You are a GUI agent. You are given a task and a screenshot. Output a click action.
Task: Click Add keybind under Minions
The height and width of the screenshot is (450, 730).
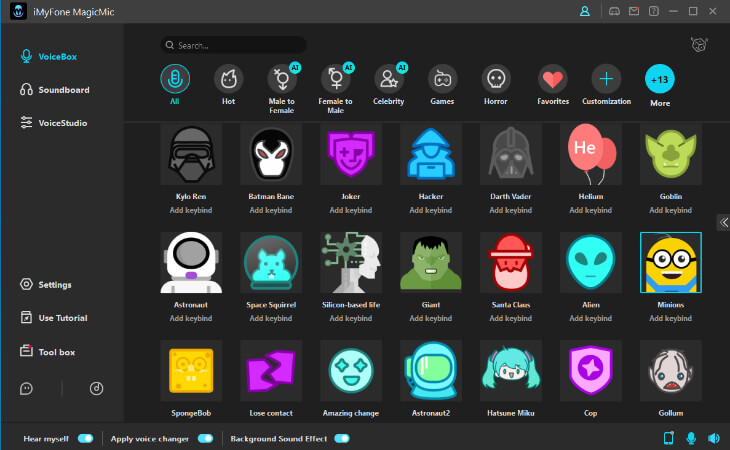click(x=671, y=318)
